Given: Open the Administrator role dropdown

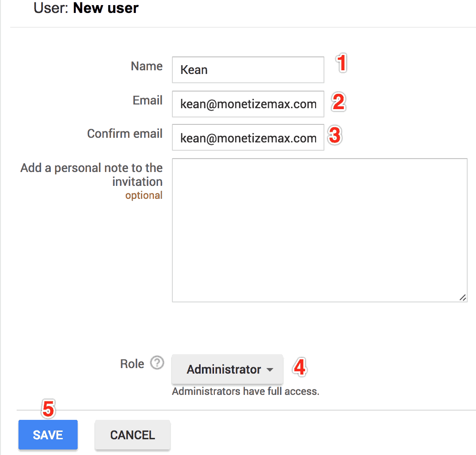Looking at the screenshot, I should [226, 369].
